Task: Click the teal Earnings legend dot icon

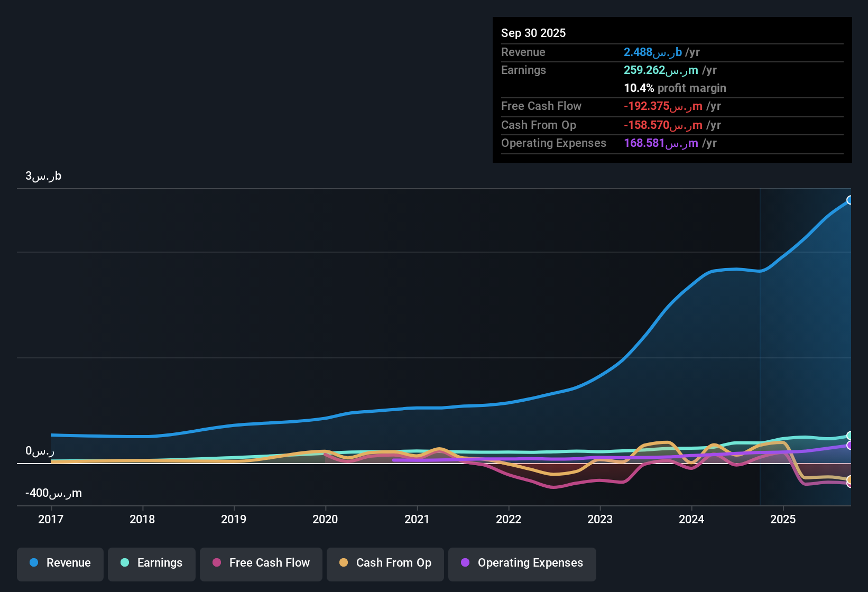Action: point(125,563)
